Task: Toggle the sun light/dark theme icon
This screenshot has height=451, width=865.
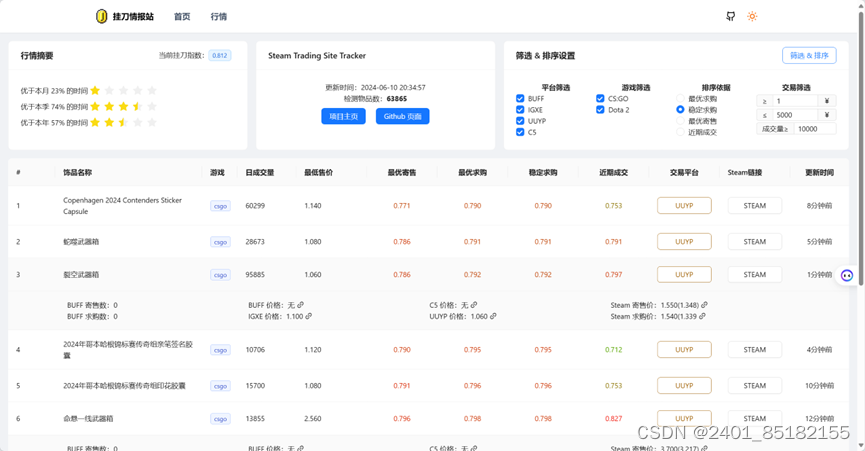Action: pos(752,17)
